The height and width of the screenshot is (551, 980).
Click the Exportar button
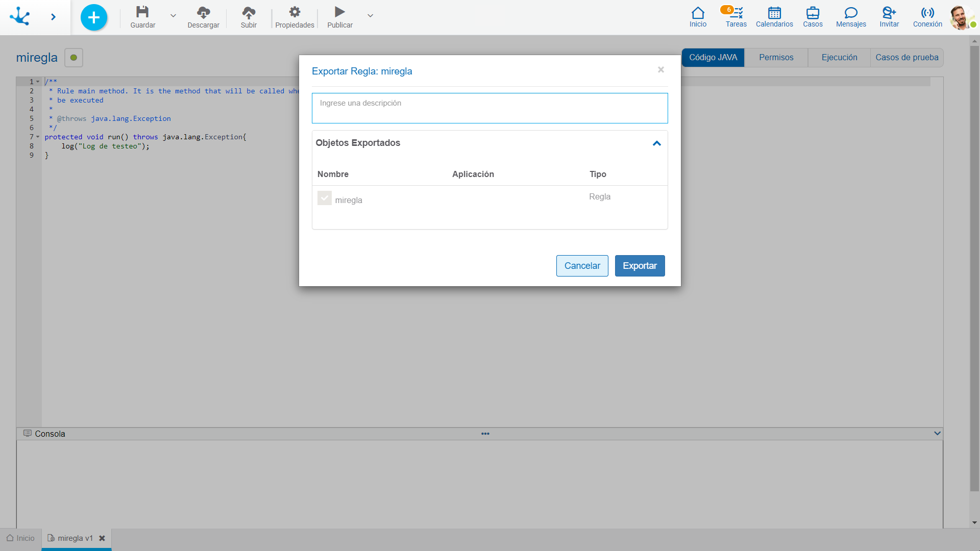(640, 266)
